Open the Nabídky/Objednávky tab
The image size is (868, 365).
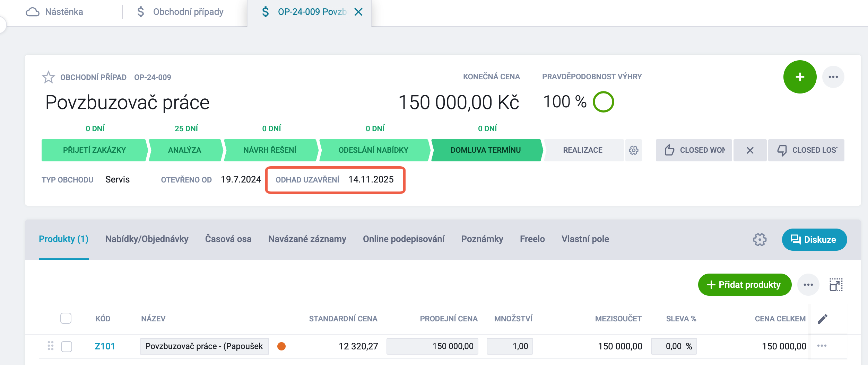147,239
